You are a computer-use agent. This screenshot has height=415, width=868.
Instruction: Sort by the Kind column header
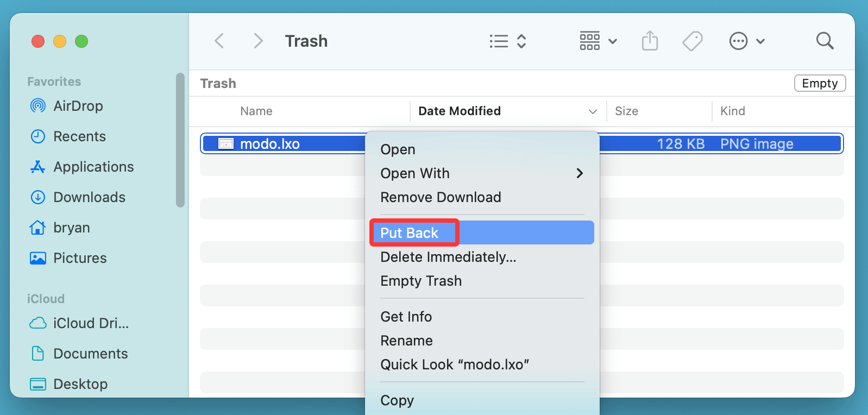(x=733, y=111)
